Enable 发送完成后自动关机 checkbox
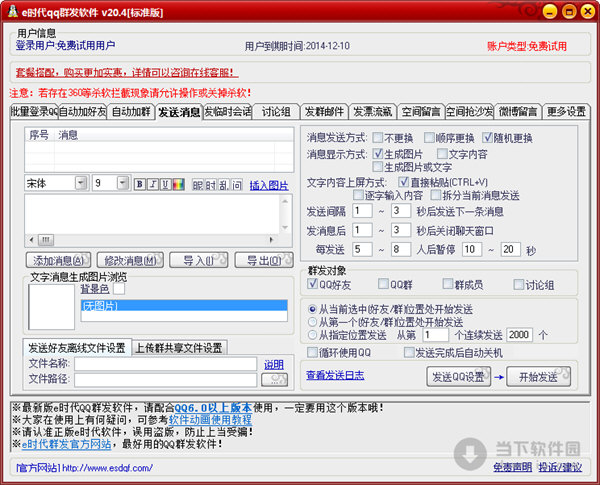This screenshot has width=600, height=485. [x=409, y=352]
